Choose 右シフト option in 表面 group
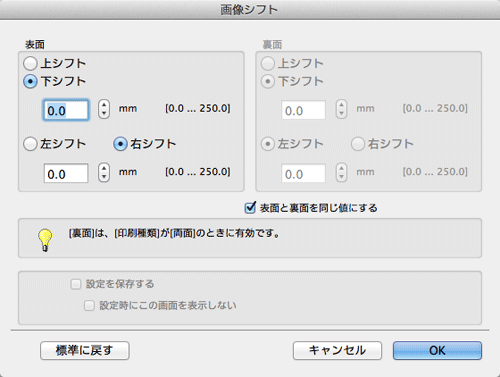The width and height of the screenshot is (500, 377). pyautogui.click(x=120, y=144)
